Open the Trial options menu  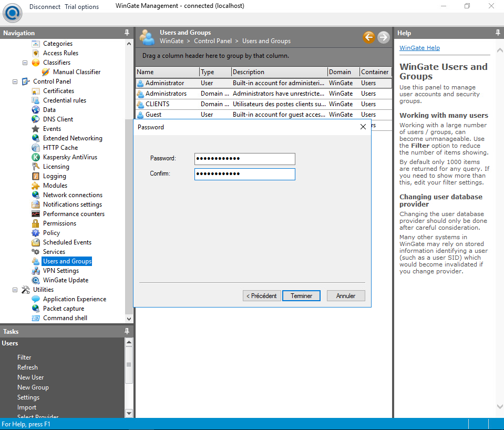(x=81, y=7)
